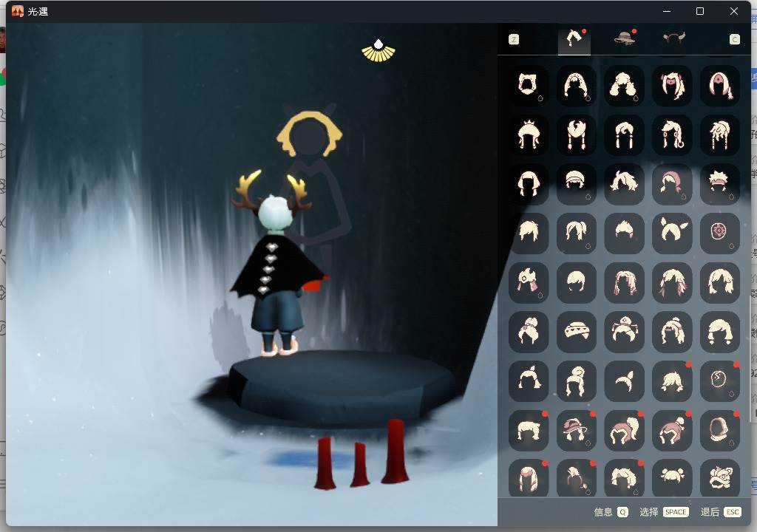Click the 退后 ESC back button
757x532 pixels.
coord(721,512)
